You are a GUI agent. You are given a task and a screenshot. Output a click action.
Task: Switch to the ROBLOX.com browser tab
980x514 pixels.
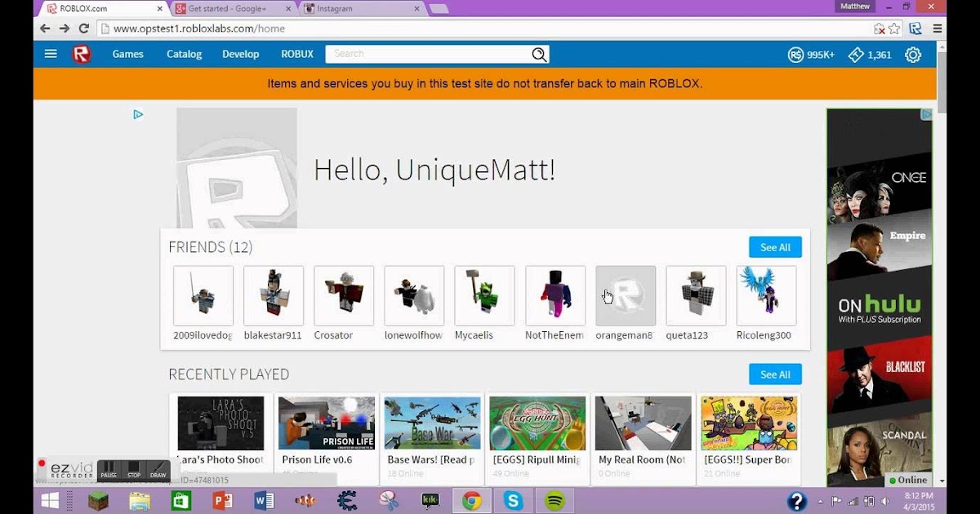click(x=102, y=9)
